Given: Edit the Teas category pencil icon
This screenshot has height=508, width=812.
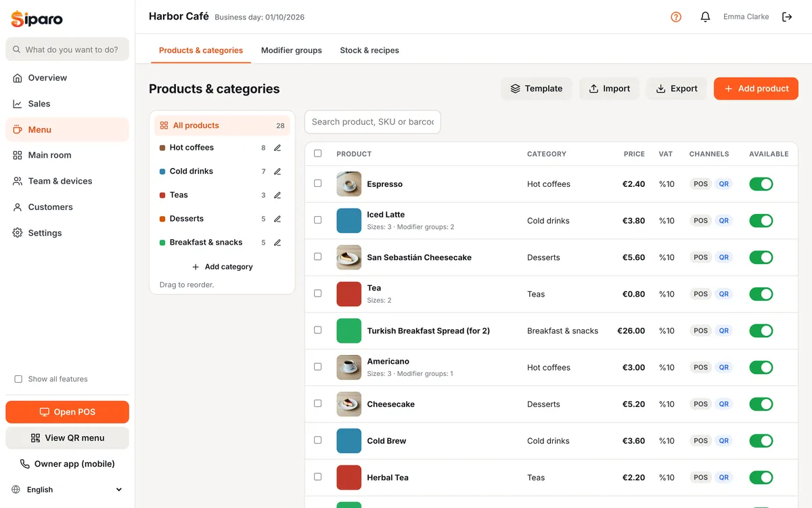Looking at the screenshot, I should (277, 195).
